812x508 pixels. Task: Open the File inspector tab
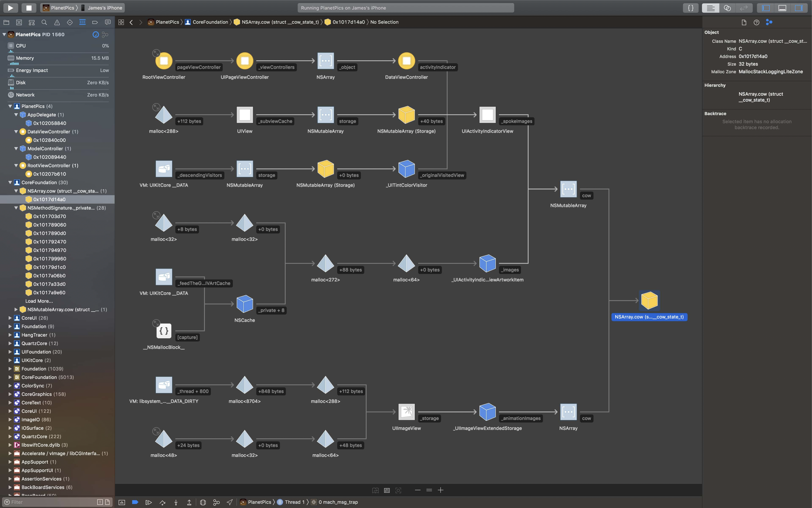click(743, 22)
